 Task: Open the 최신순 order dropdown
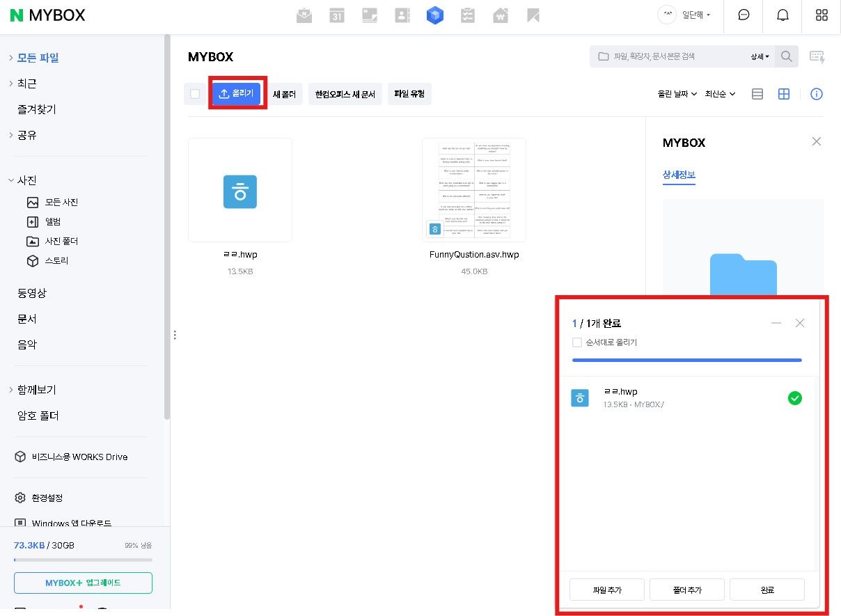(x=720, y=94)
